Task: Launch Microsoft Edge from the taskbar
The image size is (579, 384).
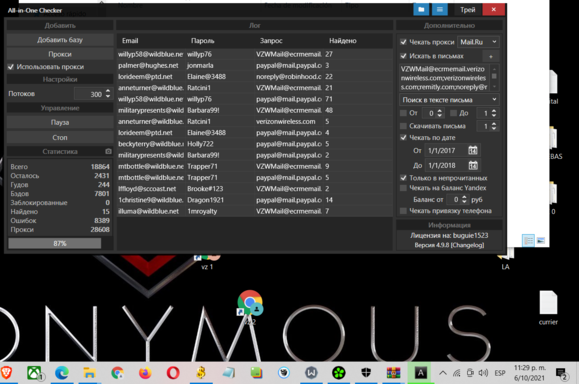Action: [x=62, y=373]
